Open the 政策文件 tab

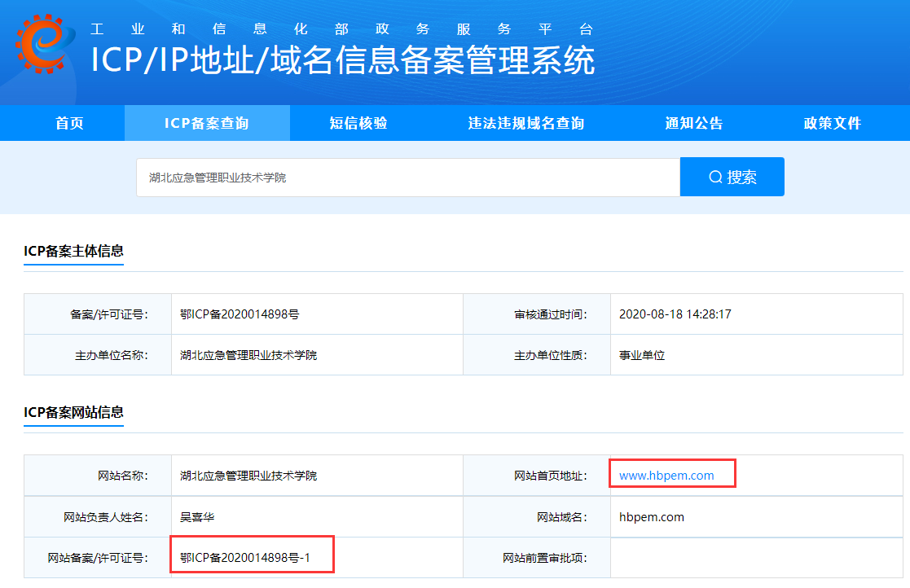[x=833, y=123]
